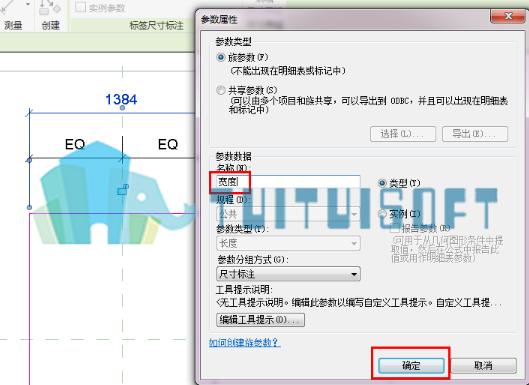529x385 pixels.
Task: Cancel with the 取消 button
Action: (483, 366)
